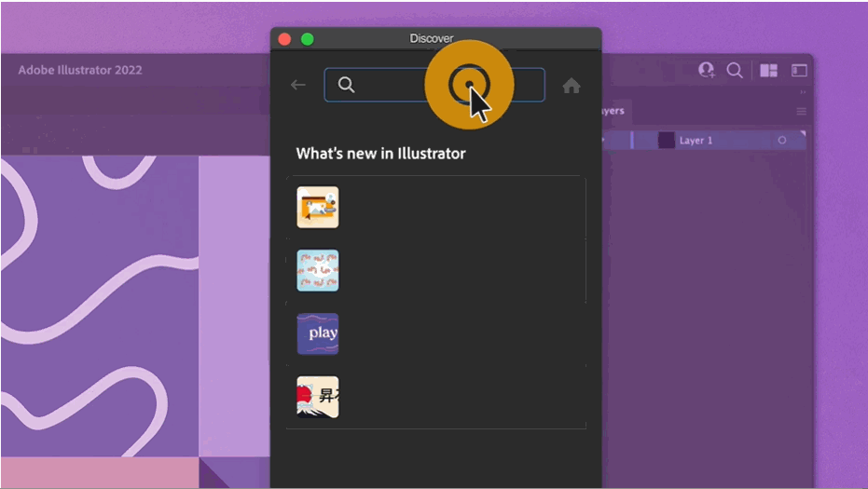Screen dimensions: 868x489
Task: Click the workspace switcher icon in Illustrator
Action: pyautogui.click(x=799, y=70)
